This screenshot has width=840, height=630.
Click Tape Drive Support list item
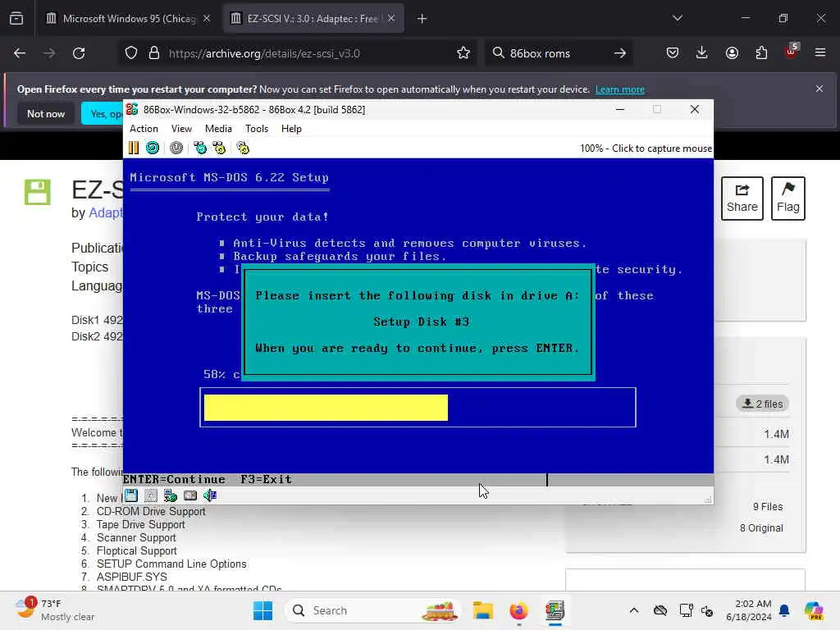(x=140, y=524)
